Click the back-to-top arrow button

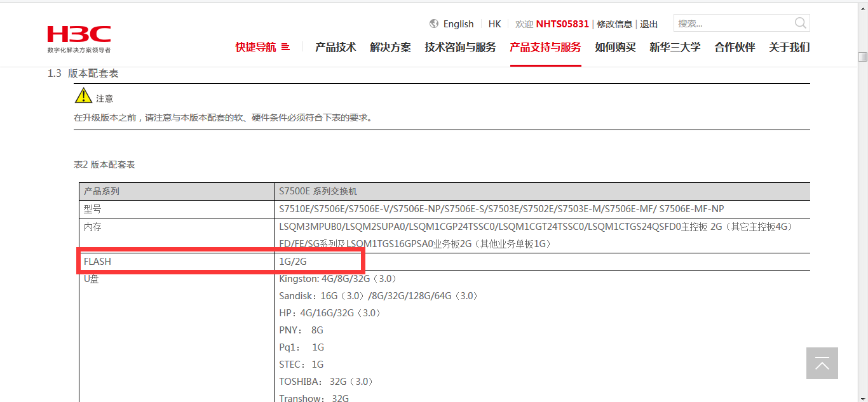822,363
